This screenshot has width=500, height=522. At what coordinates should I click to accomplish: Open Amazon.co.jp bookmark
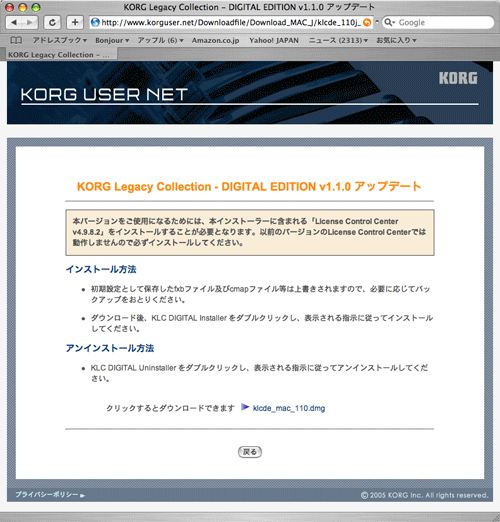215,40
